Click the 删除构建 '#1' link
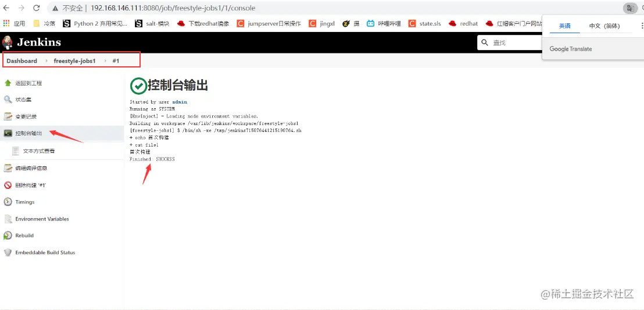The height and width of the screenshot is (310, 644). pyautogui.click(x=31, y=185)
